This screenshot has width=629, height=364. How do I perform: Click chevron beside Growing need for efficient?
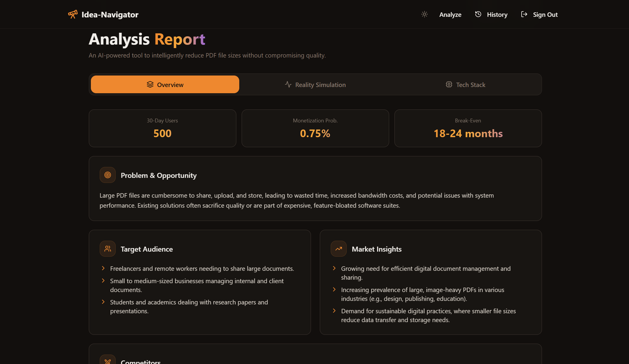(334, 268)
